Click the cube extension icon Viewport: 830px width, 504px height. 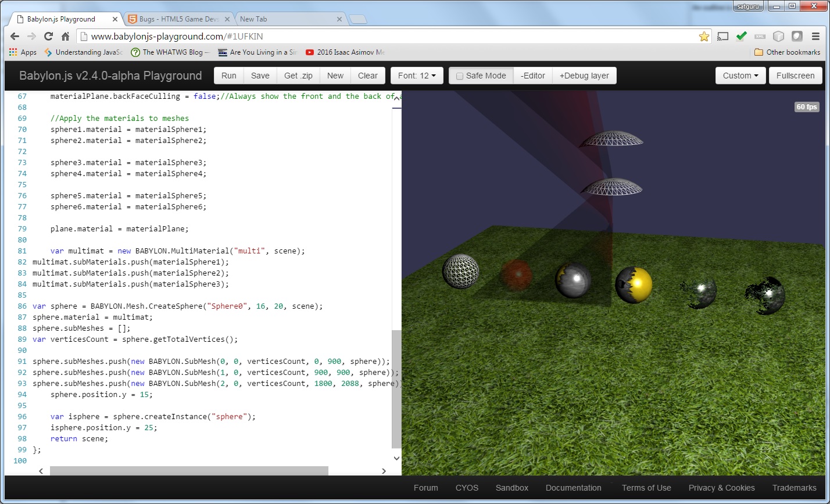tap(778, 37)
